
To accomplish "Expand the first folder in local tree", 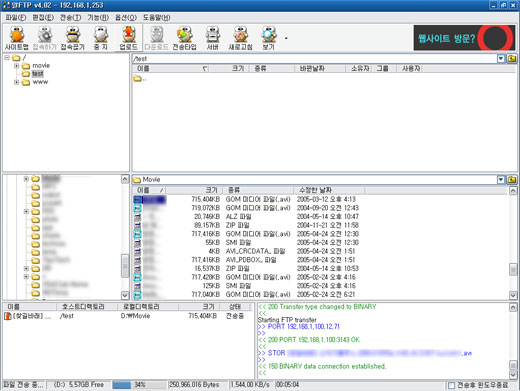I will click(26, 179).
